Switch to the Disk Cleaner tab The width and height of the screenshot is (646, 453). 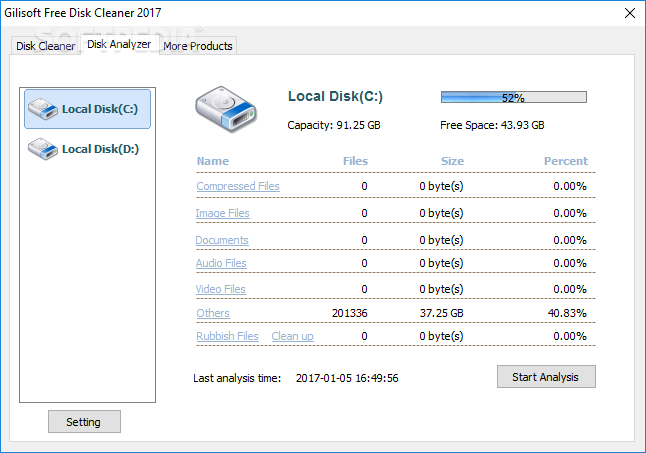tap(45, 46)
